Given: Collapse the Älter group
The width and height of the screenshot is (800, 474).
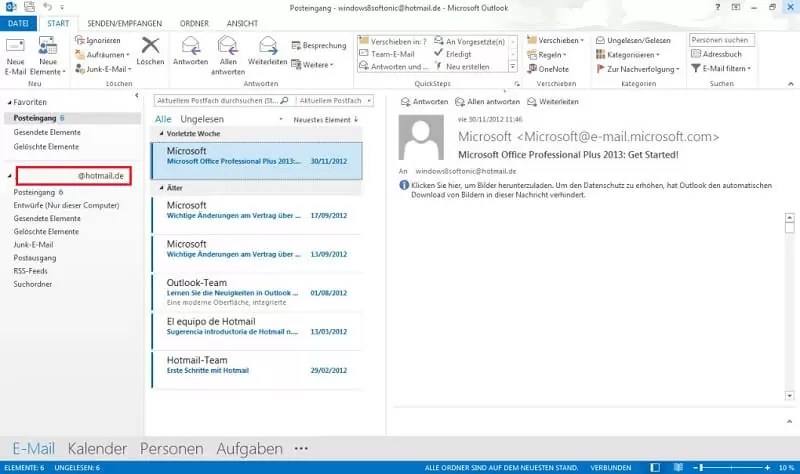Looking at the screenshot, I should [161, 188].
